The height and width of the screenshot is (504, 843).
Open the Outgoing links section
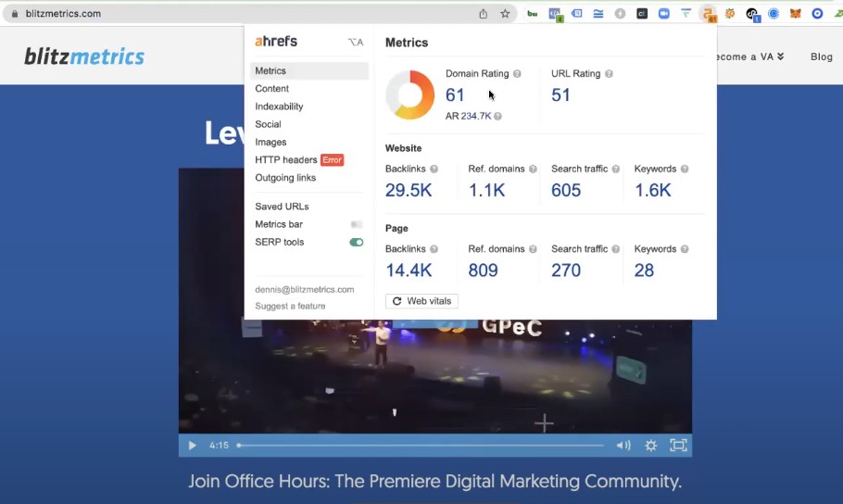click(285, 178)
